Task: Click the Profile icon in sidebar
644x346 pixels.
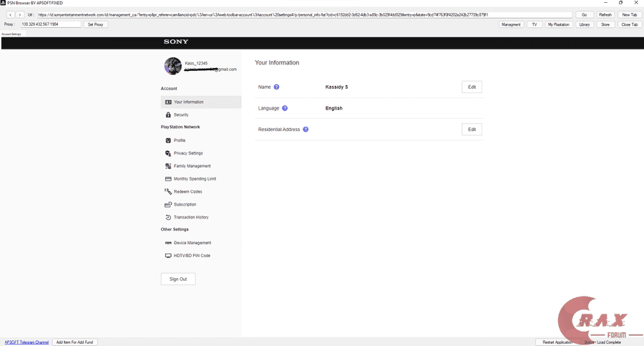Action: point(168,140)
